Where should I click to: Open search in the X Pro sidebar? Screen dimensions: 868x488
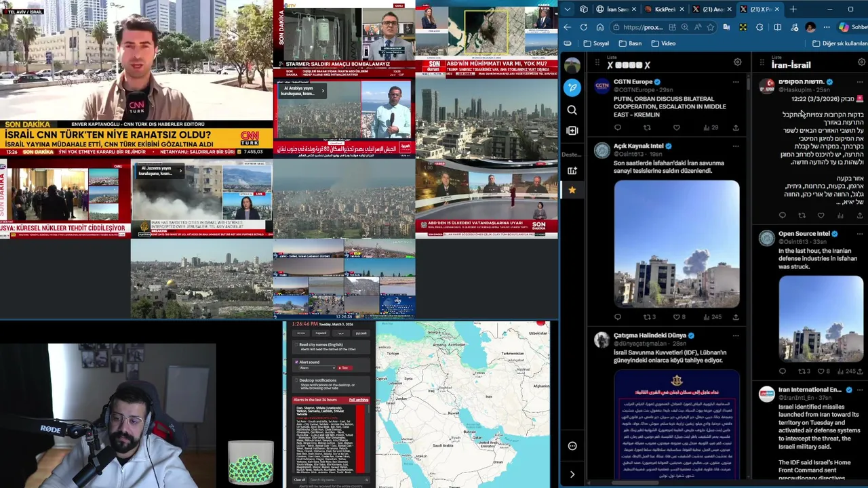click(572, 110)
